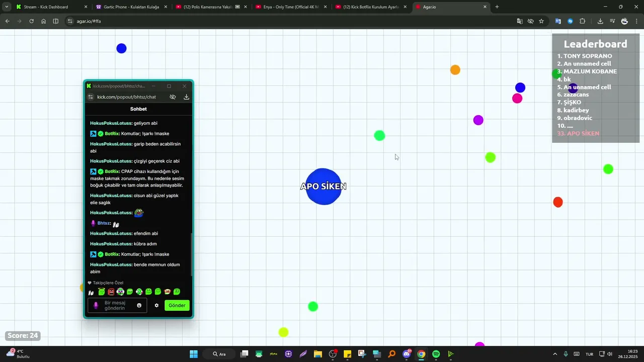Open the volume control in system tray
644x362 pixels.
610,354
